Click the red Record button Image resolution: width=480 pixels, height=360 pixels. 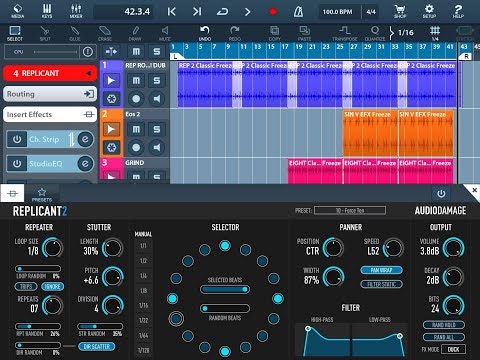tap(273, 12)
